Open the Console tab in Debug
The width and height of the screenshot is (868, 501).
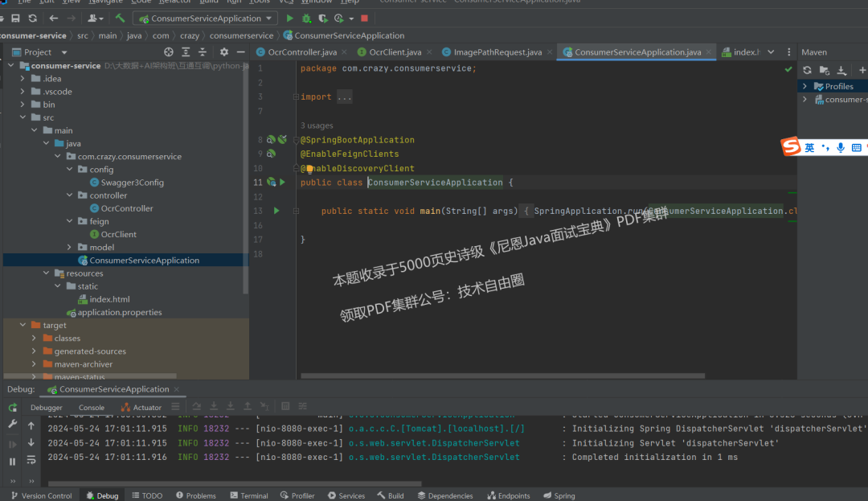(92, 408)
